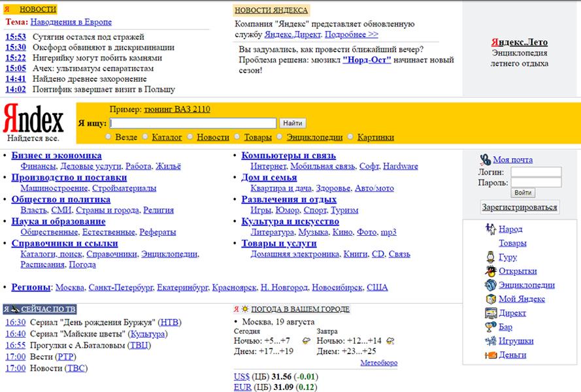Select the Картинки radio button
This screenshot has width=581, height=392.
(x=351, y=137)
